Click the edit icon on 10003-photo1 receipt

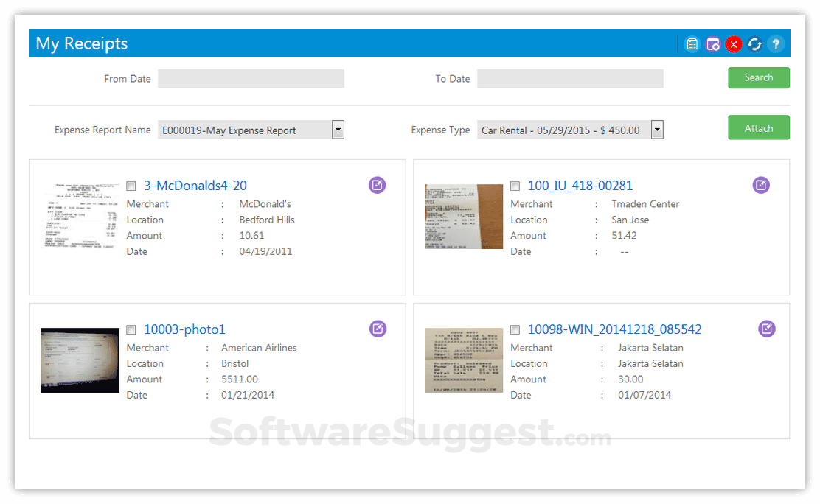tap(378, 329)
